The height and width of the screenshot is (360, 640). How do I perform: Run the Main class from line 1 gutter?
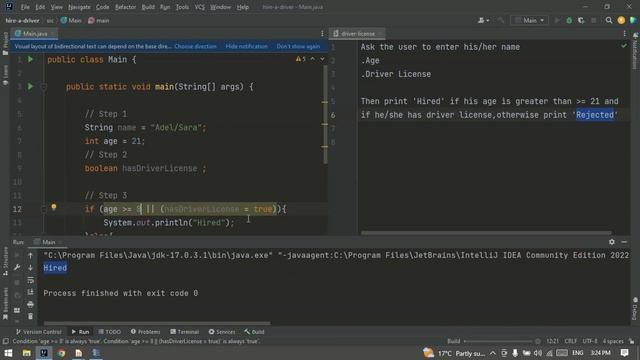[30, 60]
